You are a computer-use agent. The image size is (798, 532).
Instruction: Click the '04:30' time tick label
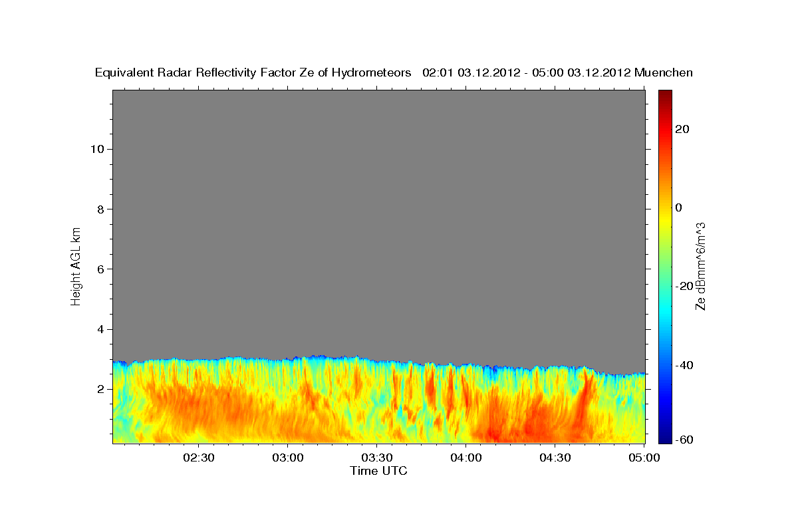click(555, 458)
